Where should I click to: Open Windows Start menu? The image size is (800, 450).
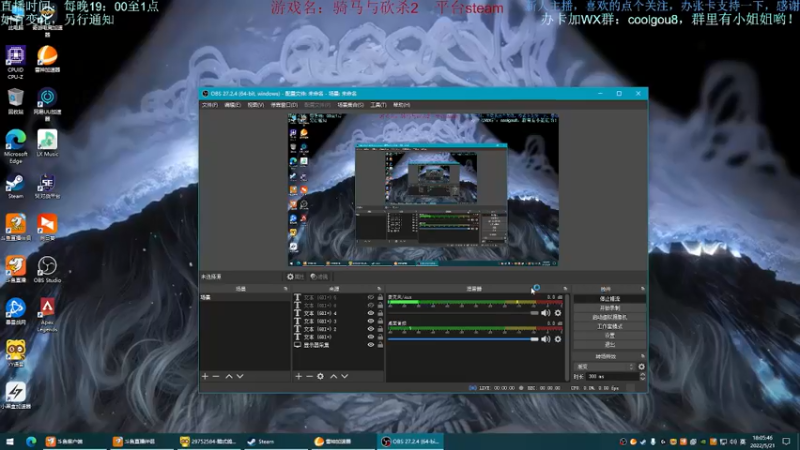point(10,441)
